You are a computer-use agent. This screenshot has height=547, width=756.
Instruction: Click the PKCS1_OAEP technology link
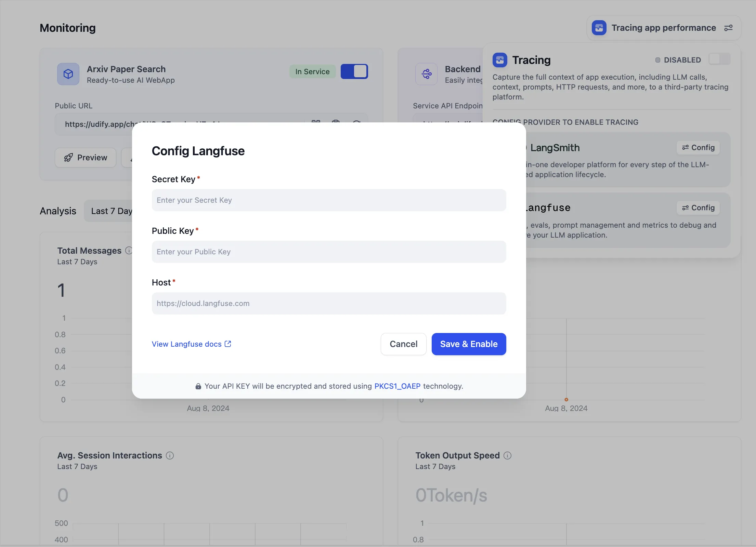pyautogui.click(x=397, y=386)
